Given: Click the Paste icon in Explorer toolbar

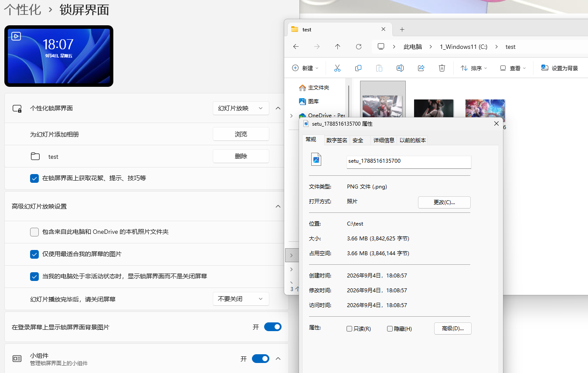Looking at the screenshot, I should 379,68.
